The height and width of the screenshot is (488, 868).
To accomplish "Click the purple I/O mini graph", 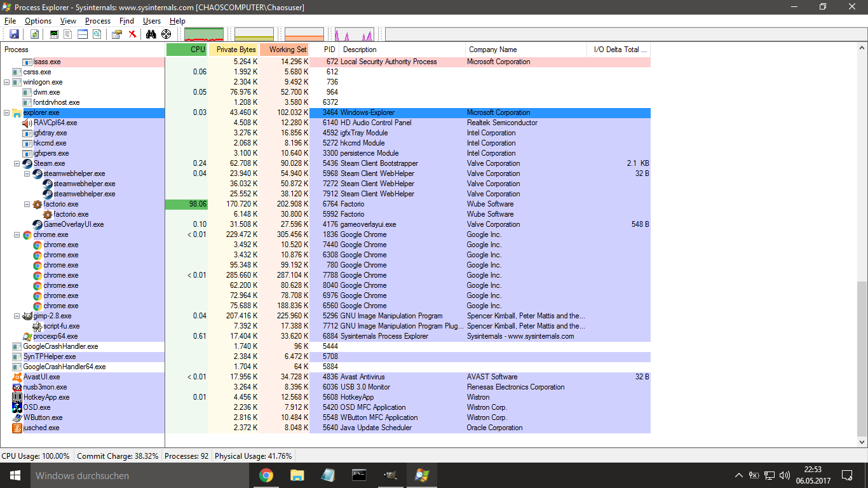I will point(355,34).
